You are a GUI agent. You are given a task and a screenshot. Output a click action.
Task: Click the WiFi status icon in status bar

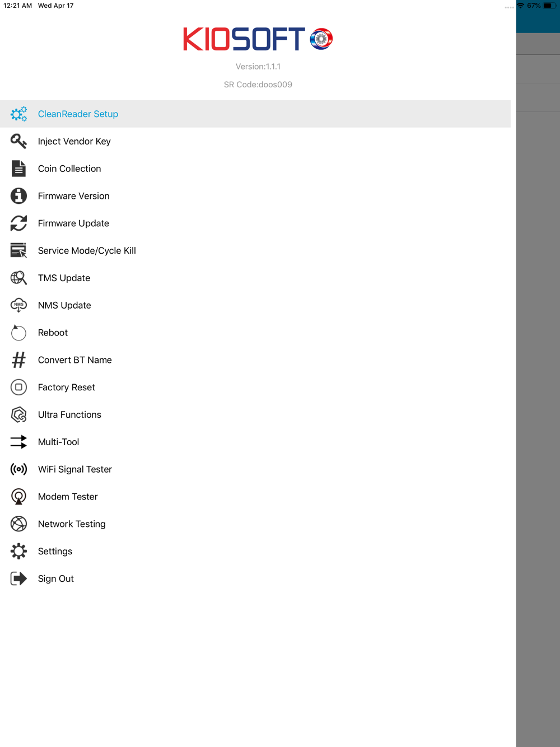click(x=520, y=6)
